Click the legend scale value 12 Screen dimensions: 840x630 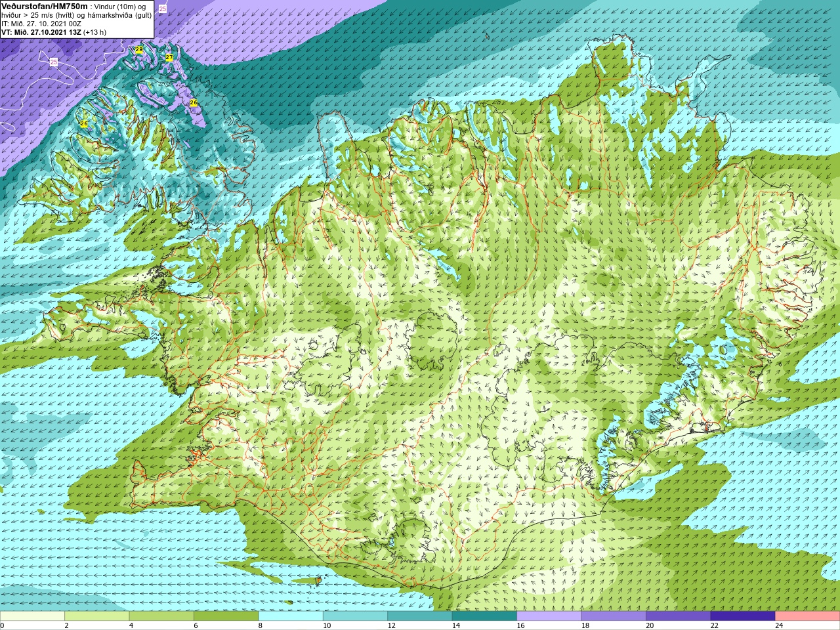(x=392, y=625)
